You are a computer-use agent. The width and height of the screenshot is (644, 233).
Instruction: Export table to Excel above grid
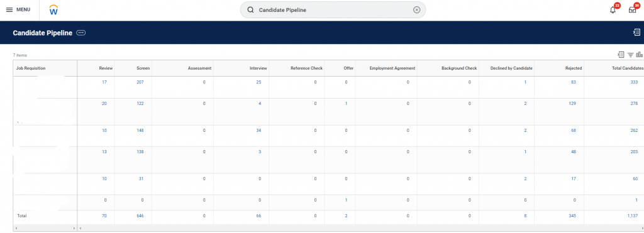coord(621,55)
